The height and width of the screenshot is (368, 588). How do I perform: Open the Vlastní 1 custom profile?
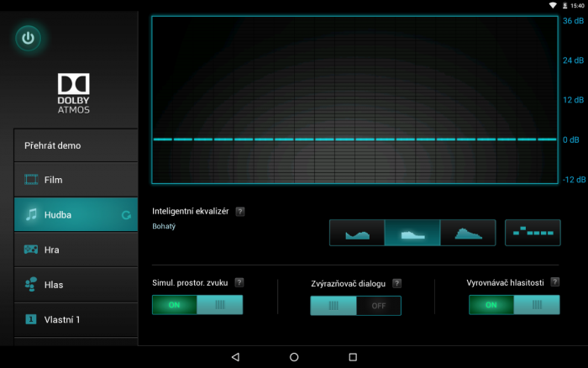tap(76, 320)
